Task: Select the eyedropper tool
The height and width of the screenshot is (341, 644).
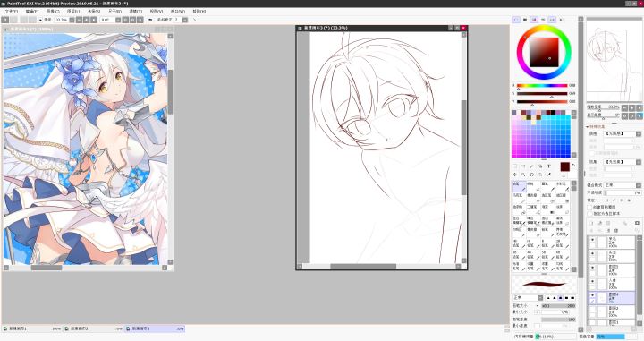Action: (549, 175)
